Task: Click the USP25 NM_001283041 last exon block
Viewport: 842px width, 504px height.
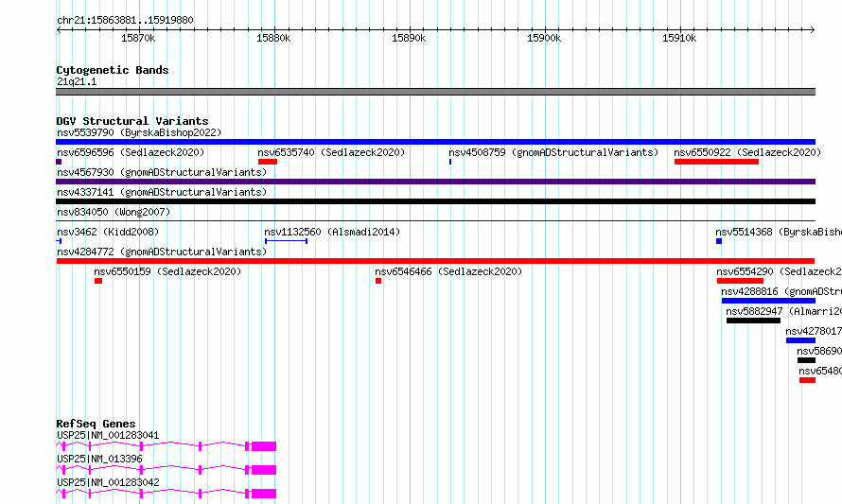Action: click(264, 446)
